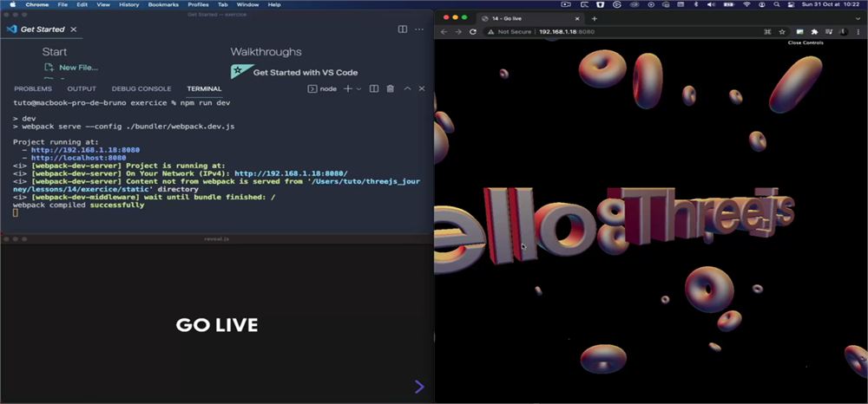868x404 pixels.
Task: Open a new Chrome tab
Action: (595, 19)
